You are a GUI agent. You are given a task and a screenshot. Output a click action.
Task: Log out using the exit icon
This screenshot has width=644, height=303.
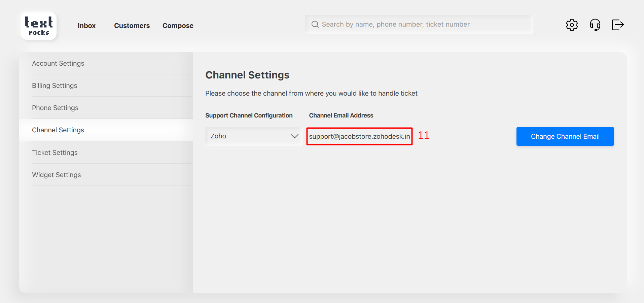coord(617,25)
